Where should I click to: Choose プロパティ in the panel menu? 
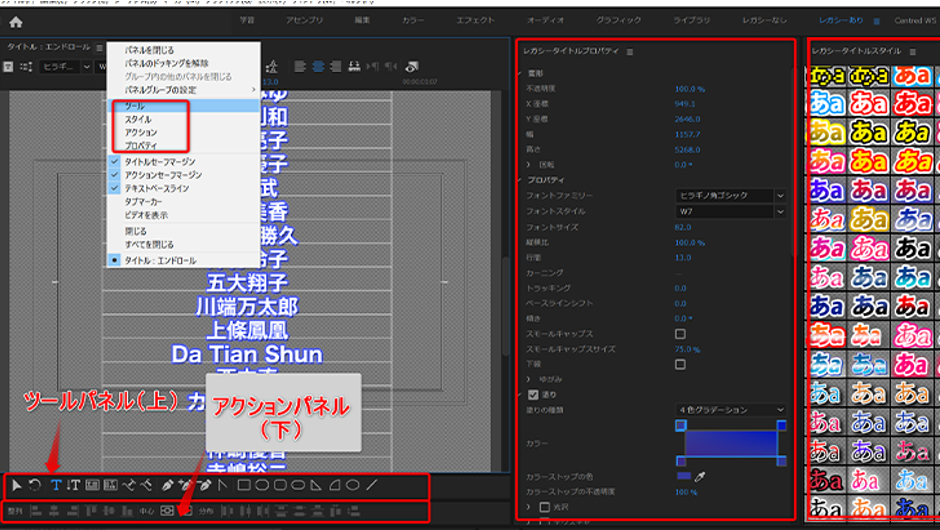pos(183,146)
